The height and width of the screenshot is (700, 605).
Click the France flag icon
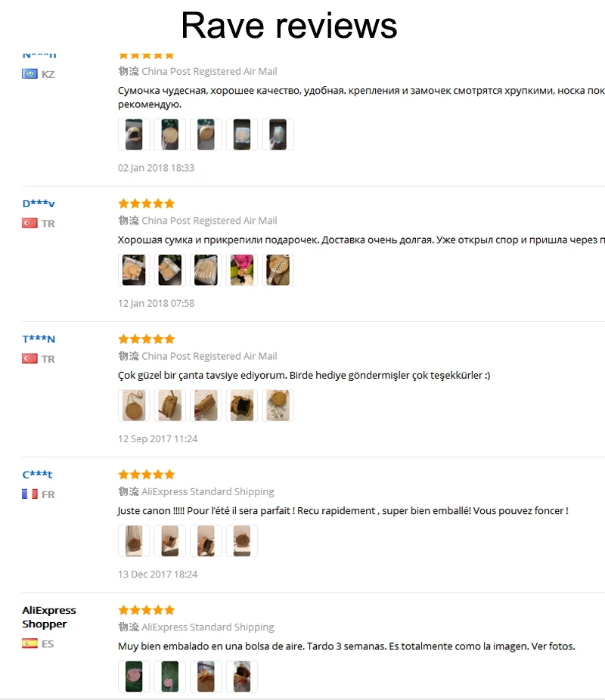tap(29, 494)
